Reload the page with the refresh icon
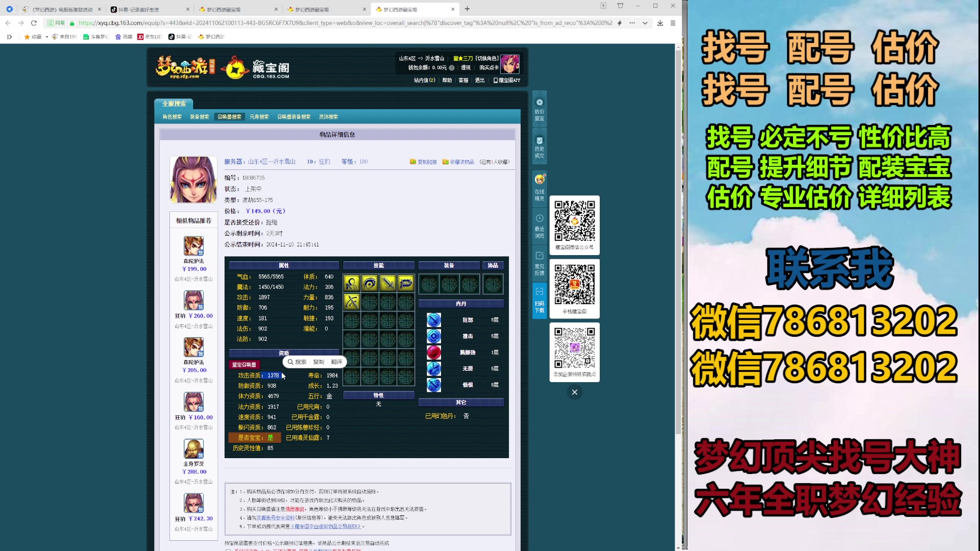The width and height of the screenshot is (980, 551). [x=34, y=23]
